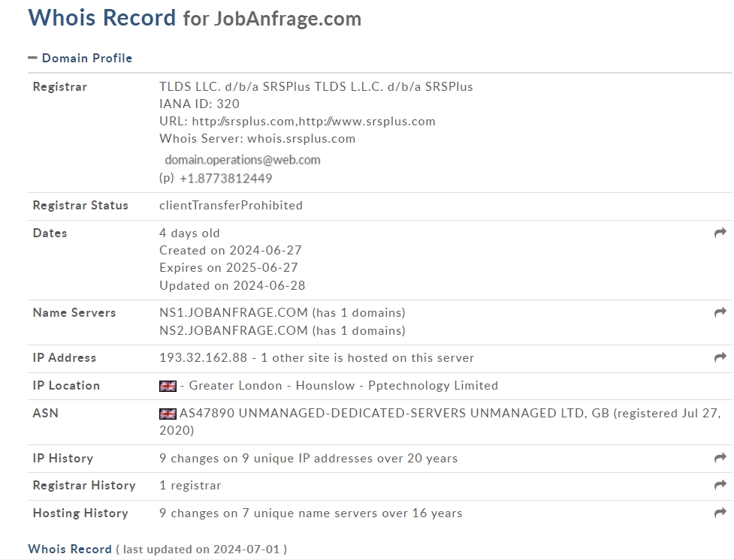Click the Hosting History row label
The height and width of the screenshot is (560, 734).
(80, 513)
